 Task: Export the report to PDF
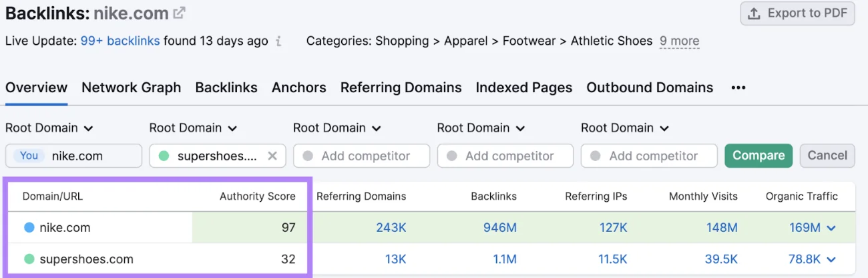(x=797, y=13)
